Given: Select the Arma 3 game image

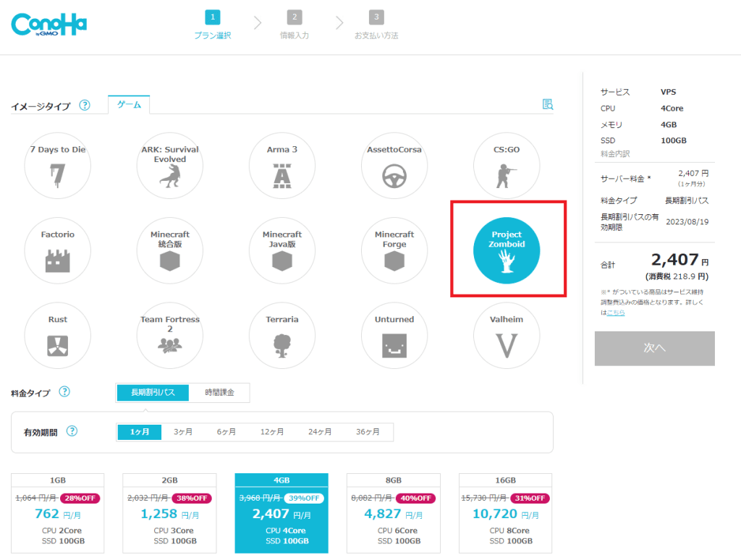Looking at the screenshot, I should (282, 166).
